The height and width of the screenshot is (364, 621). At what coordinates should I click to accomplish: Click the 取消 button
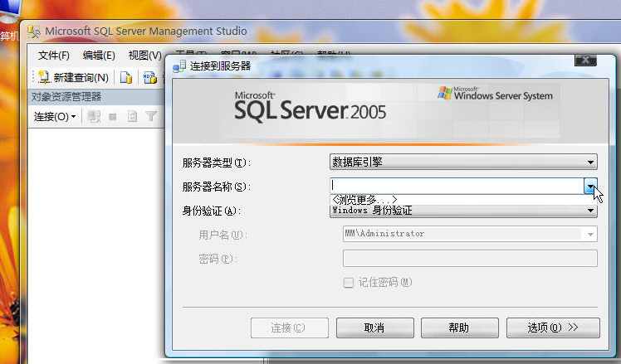(x=374, y=328)
